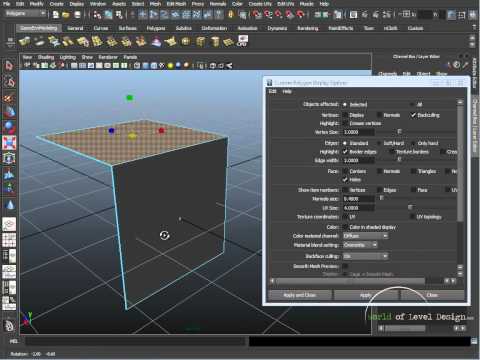Image resolution: width=480 pixels, height=360 pixels.
Task: Switch to single perspective view layout
Action: point(9,224)
